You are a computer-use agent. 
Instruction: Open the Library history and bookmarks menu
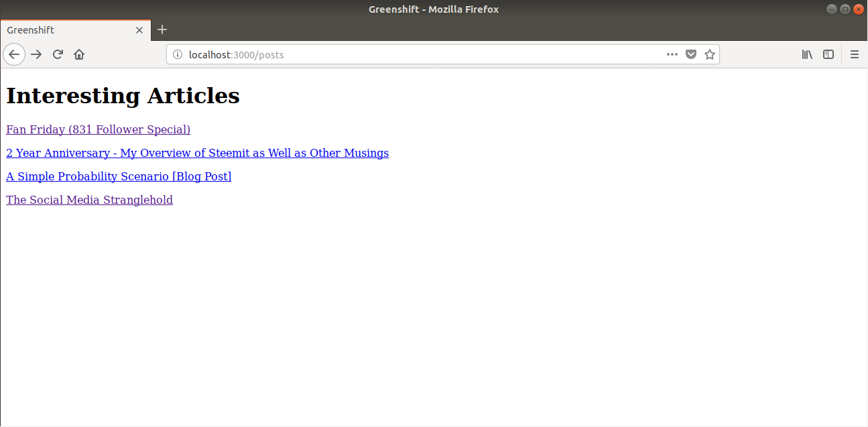coord(807,54)
